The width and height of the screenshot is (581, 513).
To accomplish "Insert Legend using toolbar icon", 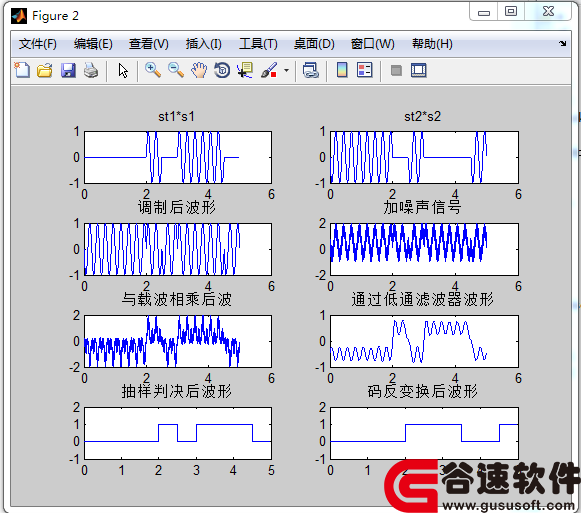I will coord(365,70).
